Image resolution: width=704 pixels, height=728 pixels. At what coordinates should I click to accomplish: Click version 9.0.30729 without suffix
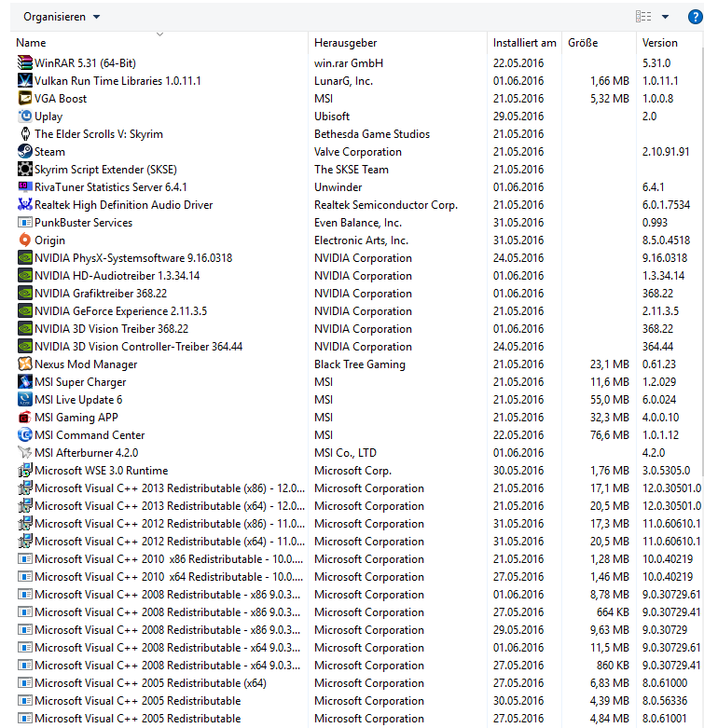click(x=665, y=629)
